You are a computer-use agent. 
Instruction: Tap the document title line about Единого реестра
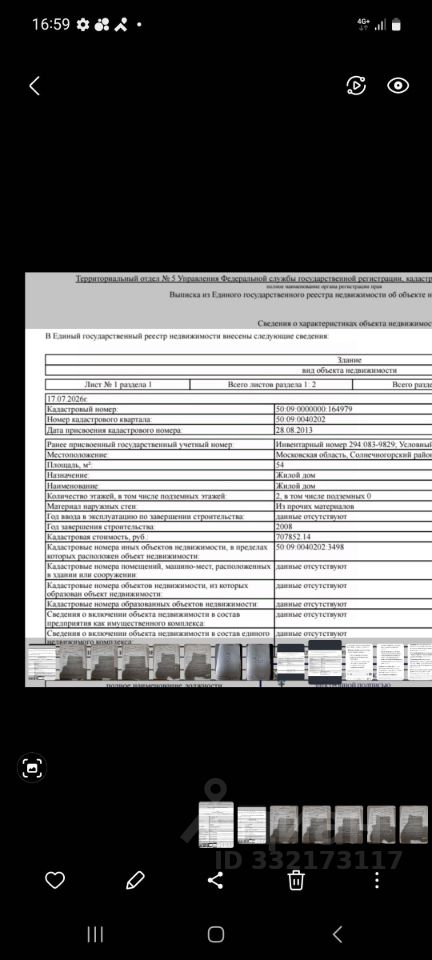300,294
